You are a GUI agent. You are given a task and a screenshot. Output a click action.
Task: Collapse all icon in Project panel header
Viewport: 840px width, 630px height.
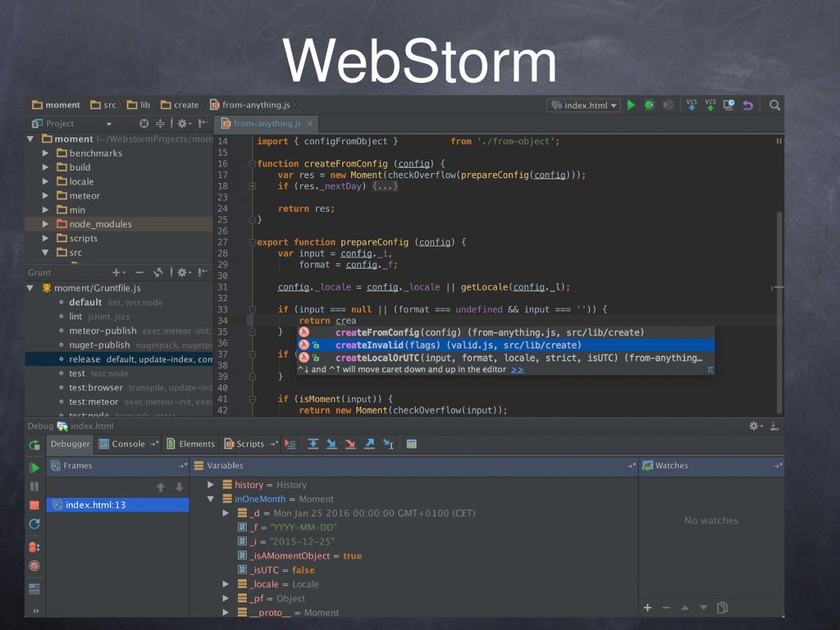point(160,124)
